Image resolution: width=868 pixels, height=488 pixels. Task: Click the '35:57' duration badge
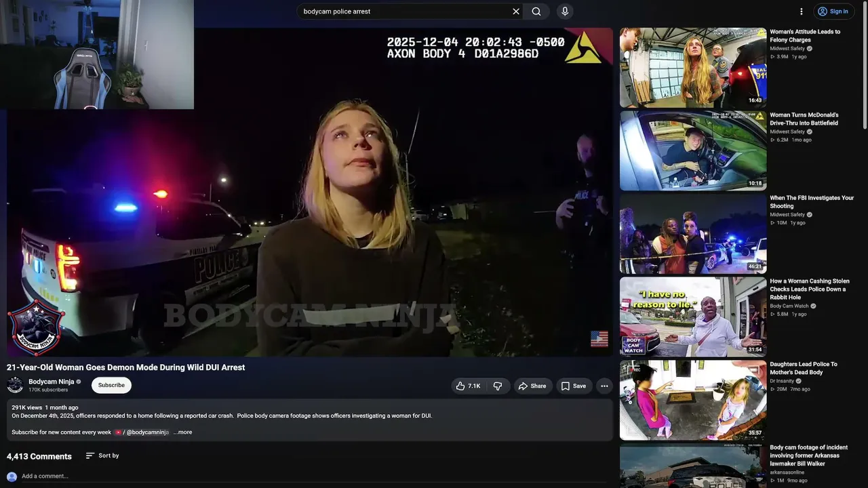pos(755,432)
